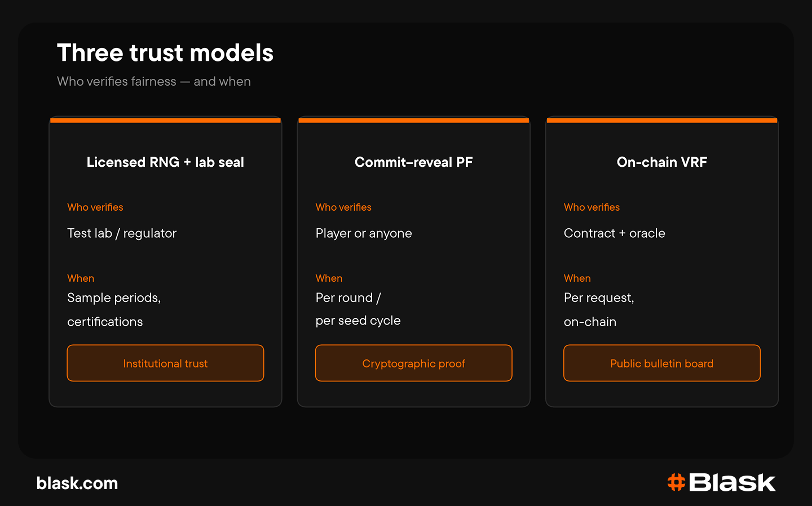This screenshot has height=506, width=812.
Task: Click the Test lab / regulator text
Action: click(122, 233)
